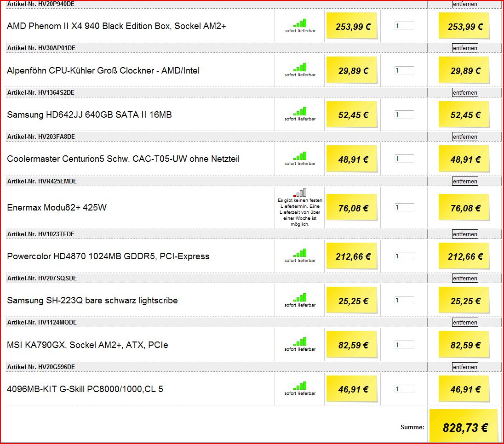Click 'sofort lieferbar' text under AMD Phenom row

300,31
